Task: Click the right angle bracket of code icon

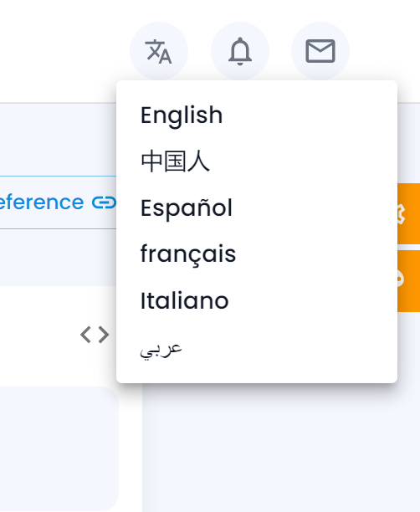Action: point(104,335)
